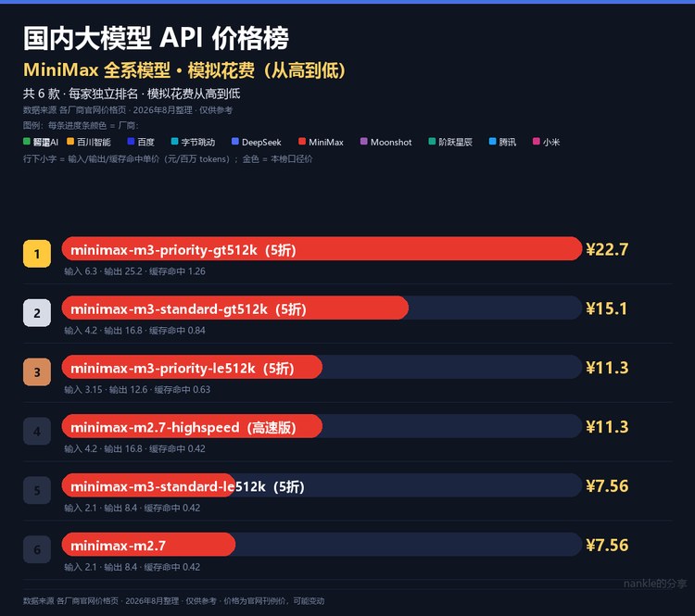Click the rank 5 dark badge

pyautogui.click(x=37, y=490)
